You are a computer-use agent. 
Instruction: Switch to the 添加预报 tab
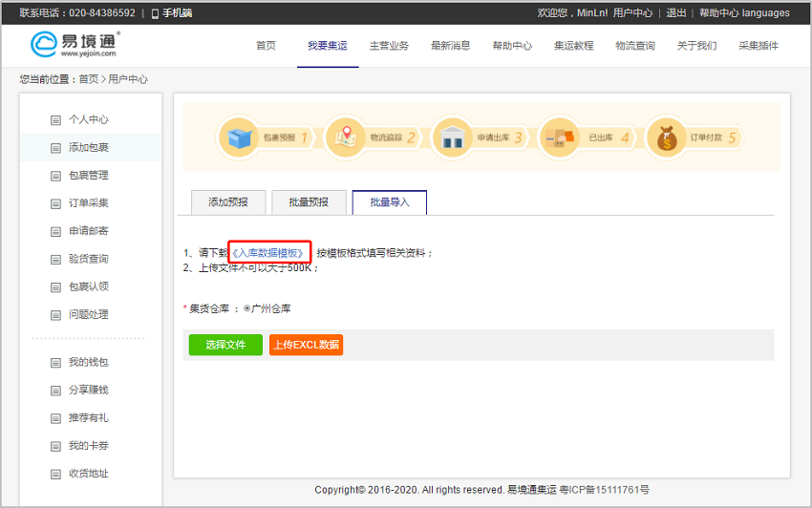coord(228,202)
